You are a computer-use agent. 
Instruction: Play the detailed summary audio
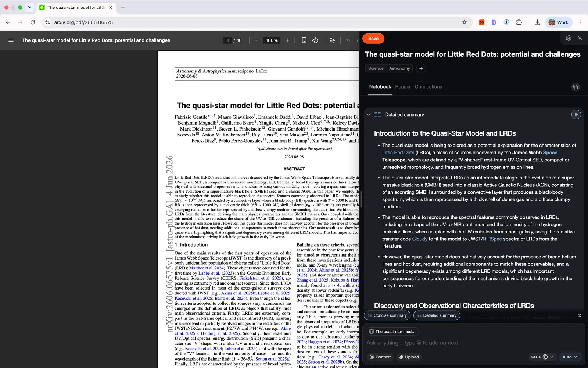pyautogui.click(x=576, y=115)
